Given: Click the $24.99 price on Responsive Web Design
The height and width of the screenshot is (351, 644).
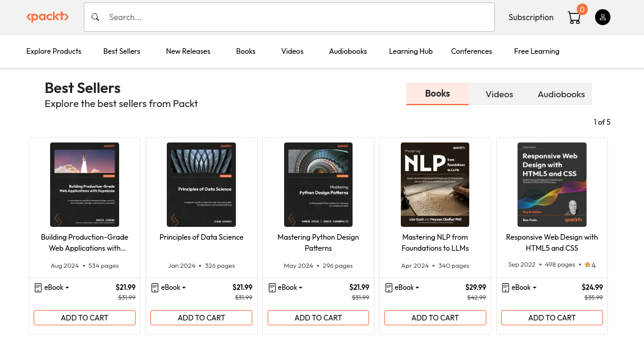Looking at the screenshot, I should click(592, 287).
